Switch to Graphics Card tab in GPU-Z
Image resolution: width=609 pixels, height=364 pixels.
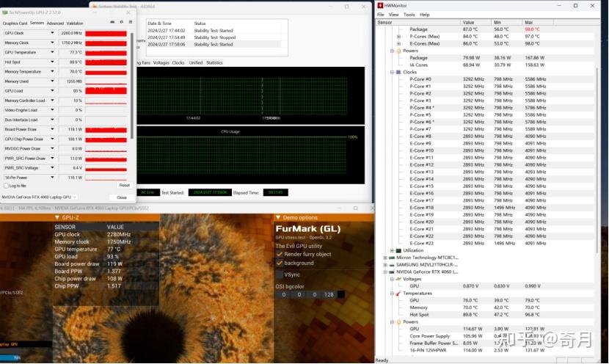click(x=15, y=23)
